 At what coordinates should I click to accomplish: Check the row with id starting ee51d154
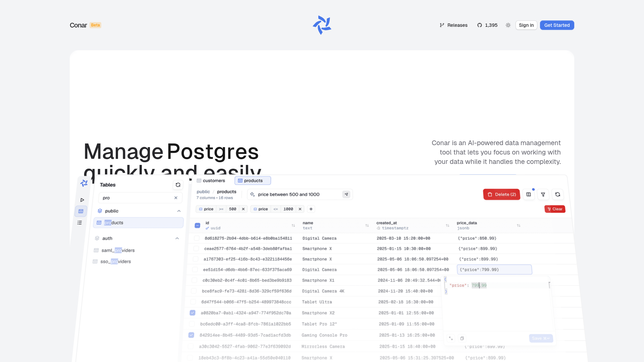point(195,269)
